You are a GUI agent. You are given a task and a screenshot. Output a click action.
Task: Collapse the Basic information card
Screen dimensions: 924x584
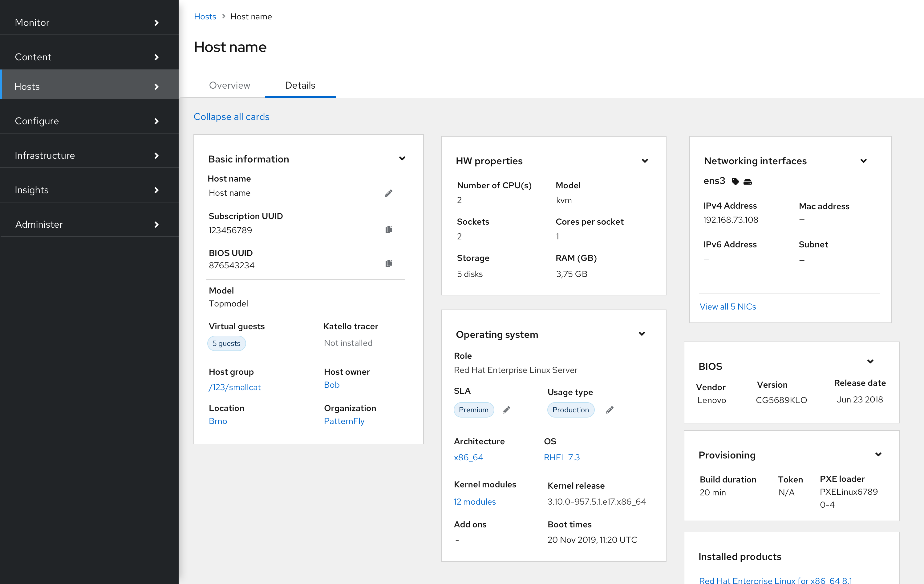tap(402, 158)
